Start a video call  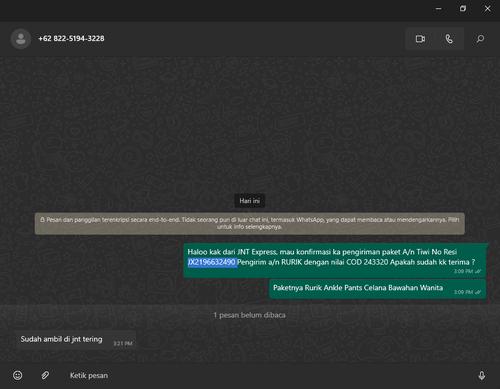point(420,39)
